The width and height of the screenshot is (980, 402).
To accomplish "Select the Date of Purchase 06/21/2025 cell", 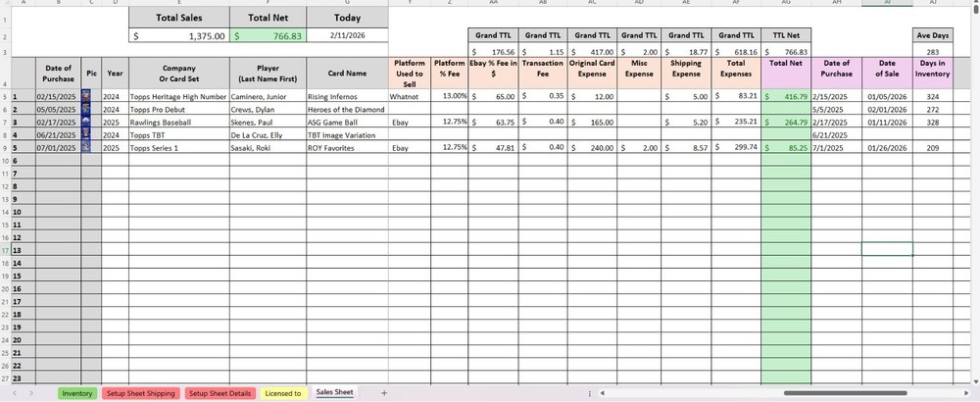I will (x=58, y=135).
